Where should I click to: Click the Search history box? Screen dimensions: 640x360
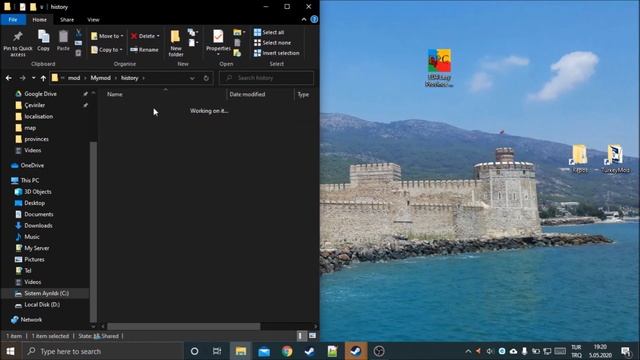point(266,78)
